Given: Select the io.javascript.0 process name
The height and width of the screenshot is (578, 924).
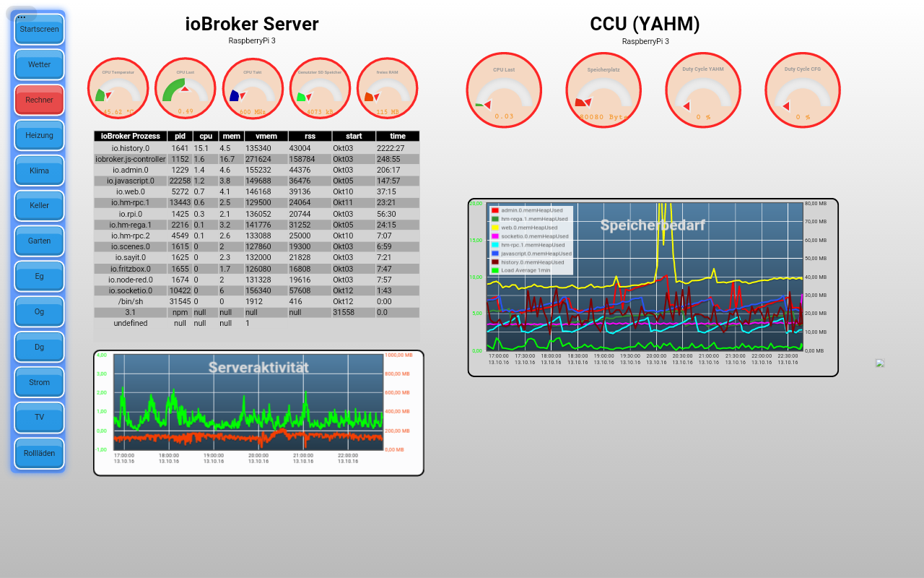Looking at the screenshot, I should [131, 181].
